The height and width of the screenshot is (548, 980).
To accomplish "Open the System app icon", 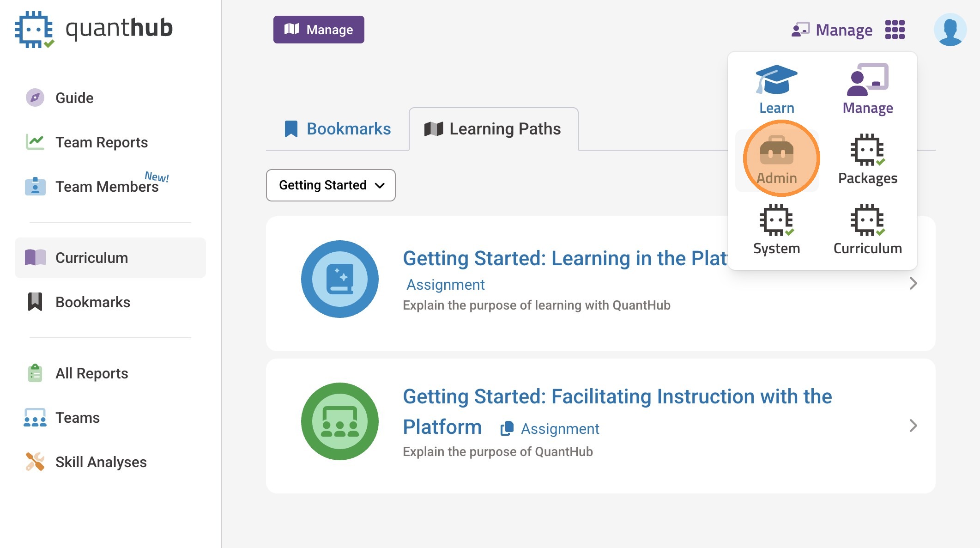I will (x=777, y=230).
